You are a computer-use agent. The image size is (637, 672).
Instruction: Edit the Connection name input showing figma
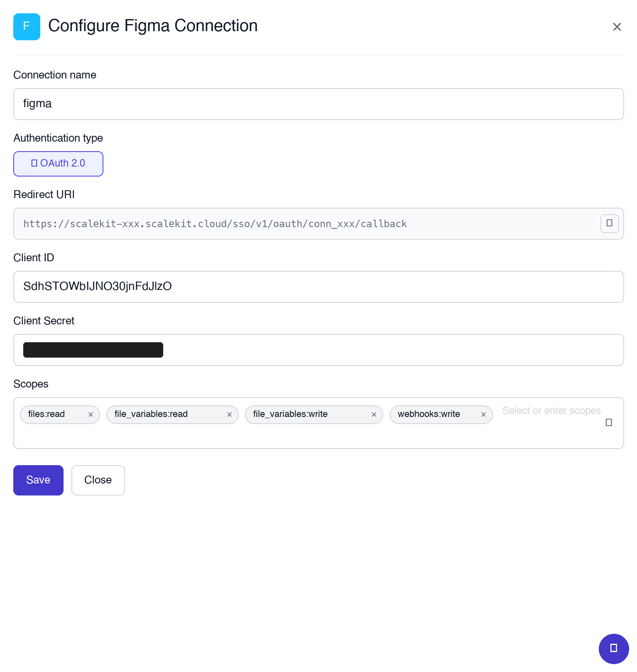318,104
